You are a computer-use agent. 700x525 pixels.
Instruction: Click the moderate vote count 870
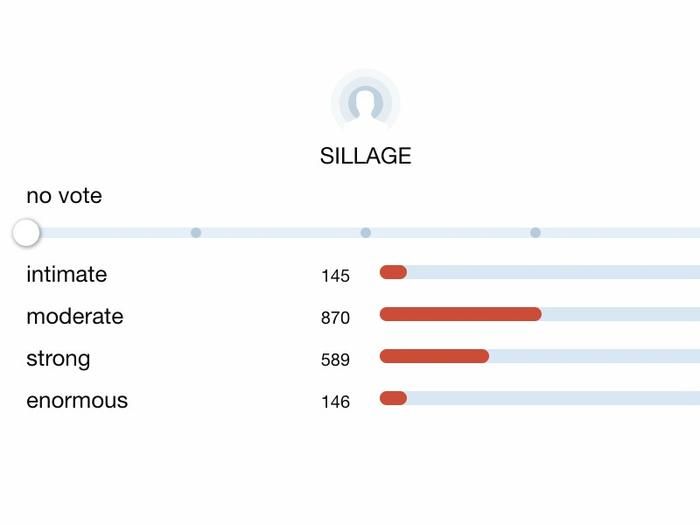click(335, 318)
